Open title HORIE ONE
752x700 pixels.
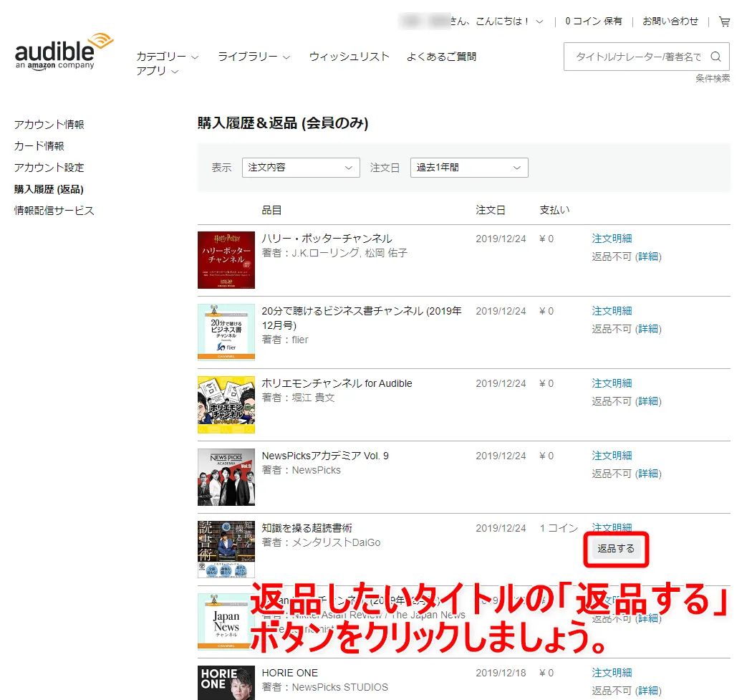click(289, 673)
